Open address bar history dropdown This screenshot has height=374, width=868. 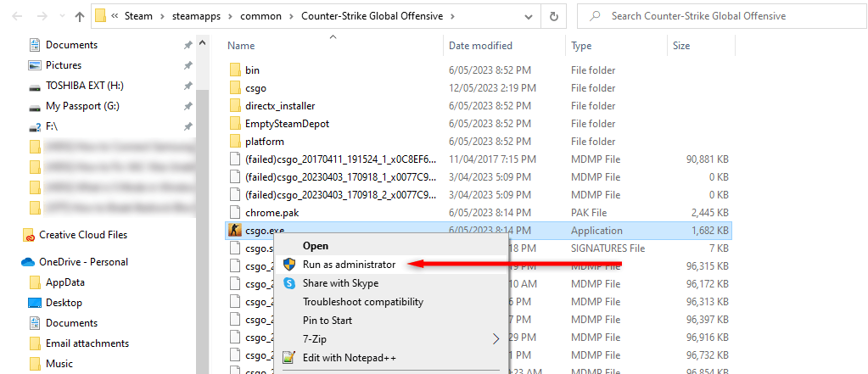tap(528, 16)
